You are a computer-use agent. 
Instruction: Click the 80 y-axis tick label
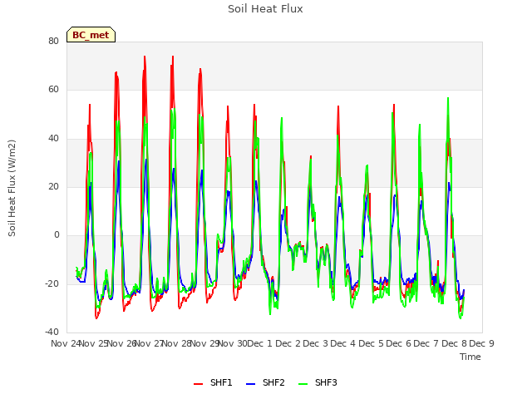click(x=53, y=41)
